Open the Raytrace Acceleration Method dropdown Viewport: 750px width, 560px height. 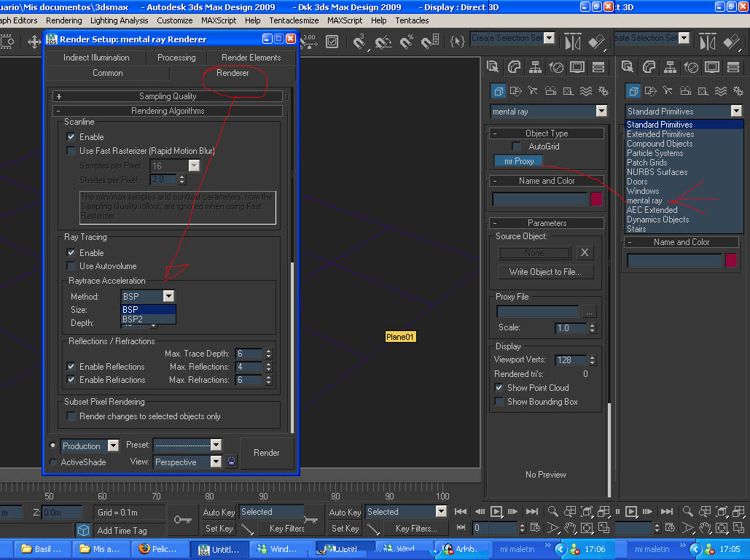168,296
